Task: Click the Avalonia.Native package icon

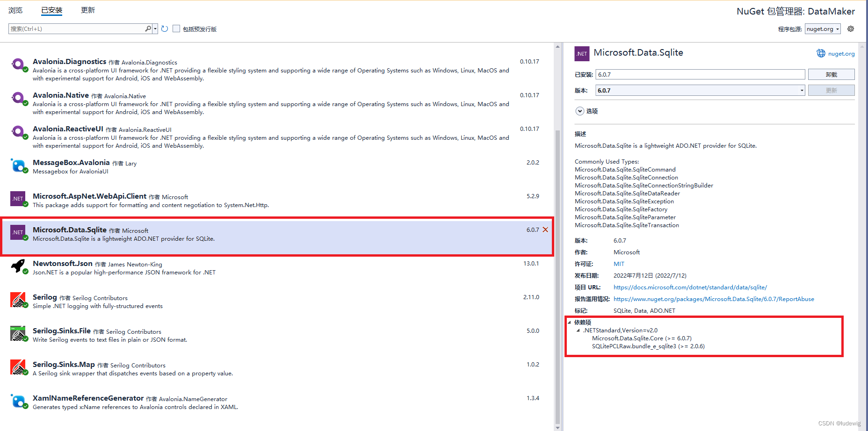Action: (19, 98)
